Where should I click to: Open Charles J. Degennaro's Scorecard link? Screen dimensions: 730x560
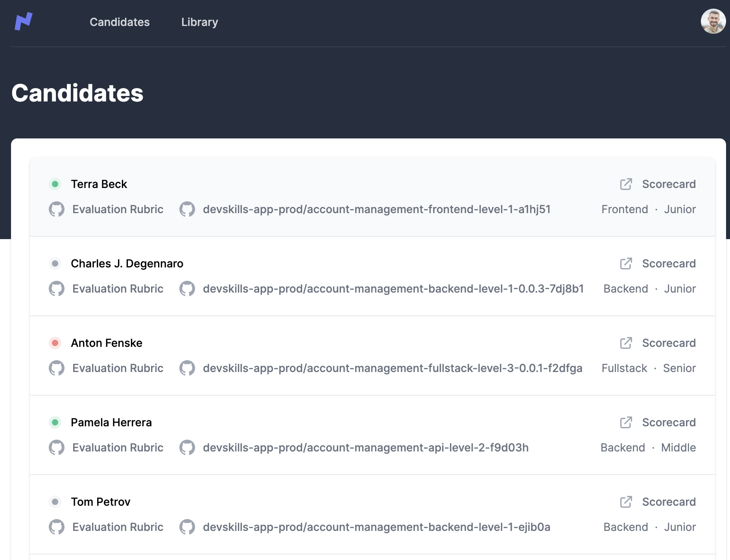pos(669,263)
